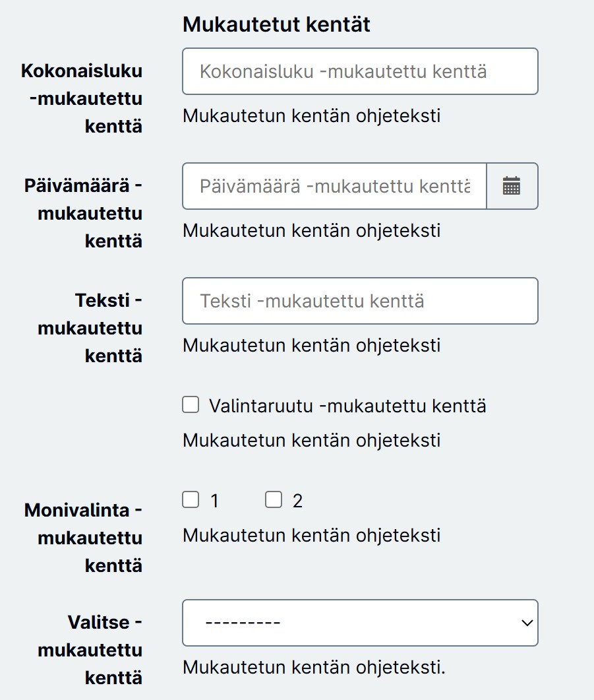
Task: Focus the Kokonaisluku -mukautettu kenttä input
Action: pos(360,71)
